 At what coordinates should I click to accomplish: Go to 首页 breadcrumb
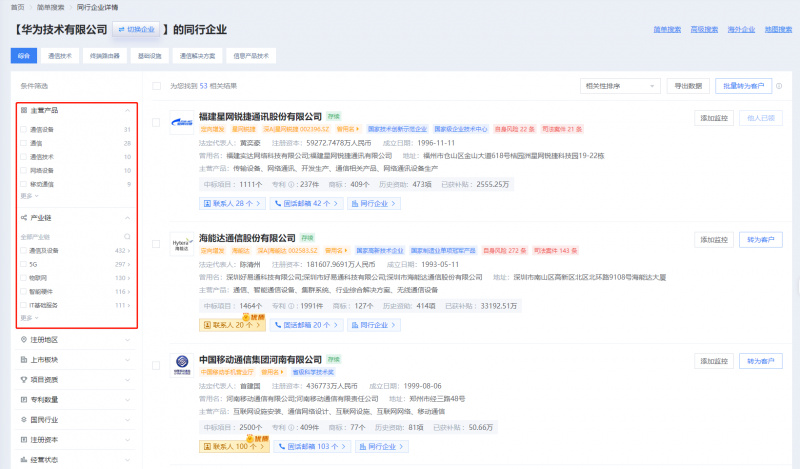(17, 7)
